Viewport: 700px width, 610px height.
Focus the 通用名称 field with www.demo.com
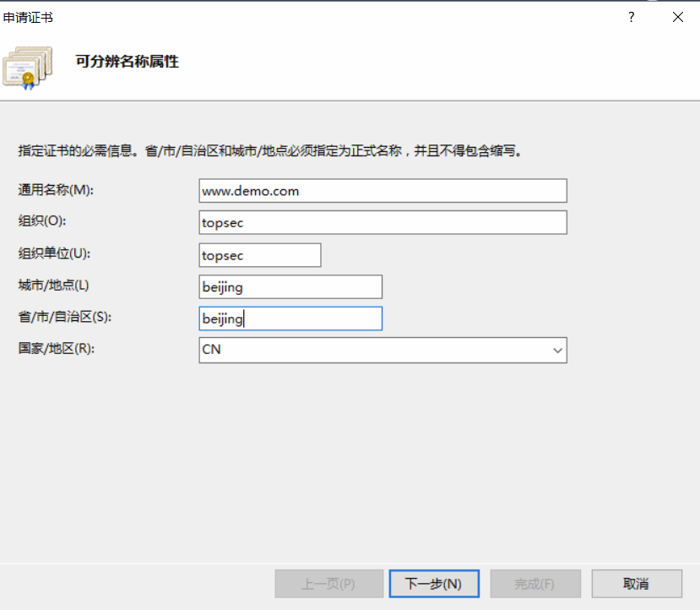(383, 191)
